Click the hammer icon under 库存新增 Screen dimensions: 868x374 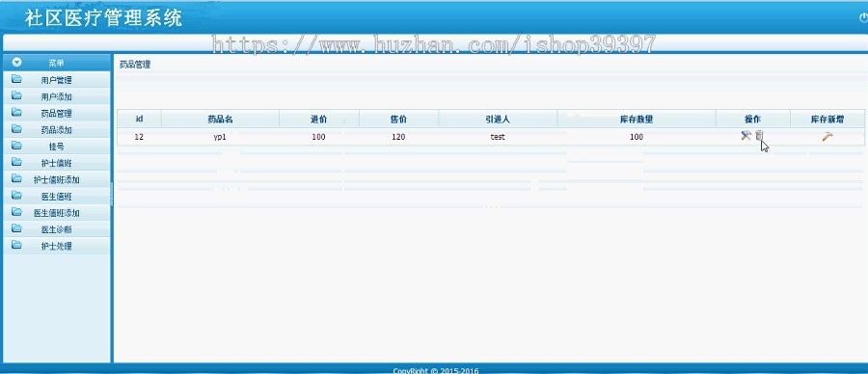pos(827,136)
